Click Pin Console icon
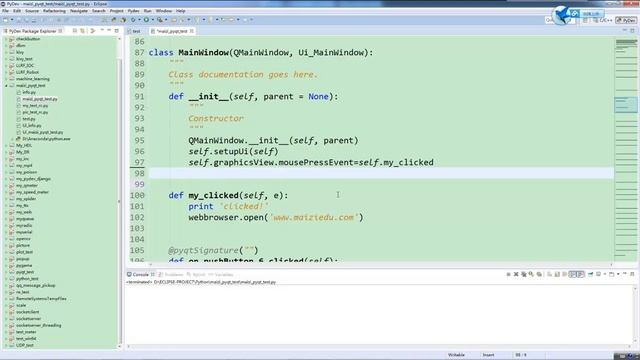This screenshot has width=640, height=360. click(x=591, y=274)
